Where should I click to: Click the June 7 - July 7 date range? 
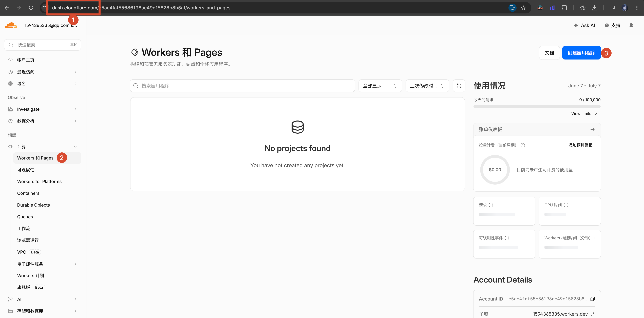[x=584, y=86]
